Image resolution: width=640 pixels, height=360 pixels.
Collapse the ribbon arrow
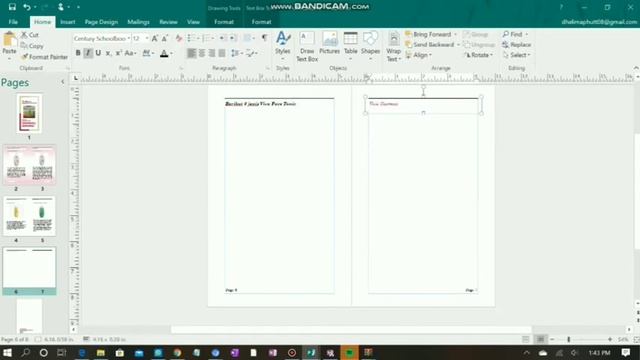click(636, 68)
